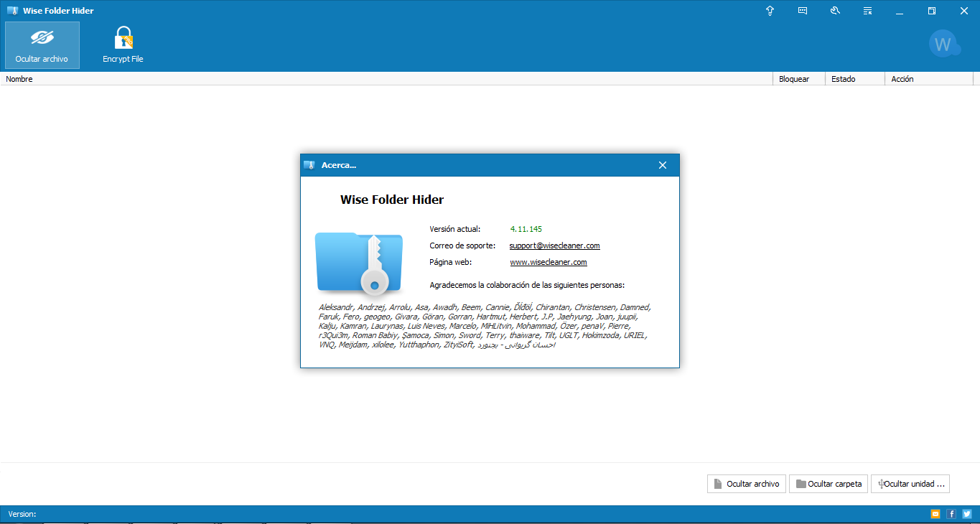Open the www.wisecleaner.com website link
This screenshot has height=524, width=980.
549,263
